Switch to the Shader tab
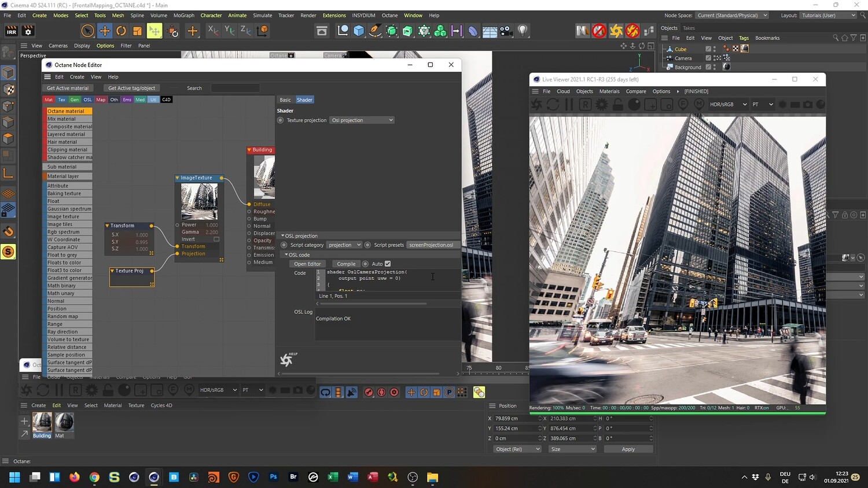The height and width of the screenshot is (488, 868). [x=304, y=100]
